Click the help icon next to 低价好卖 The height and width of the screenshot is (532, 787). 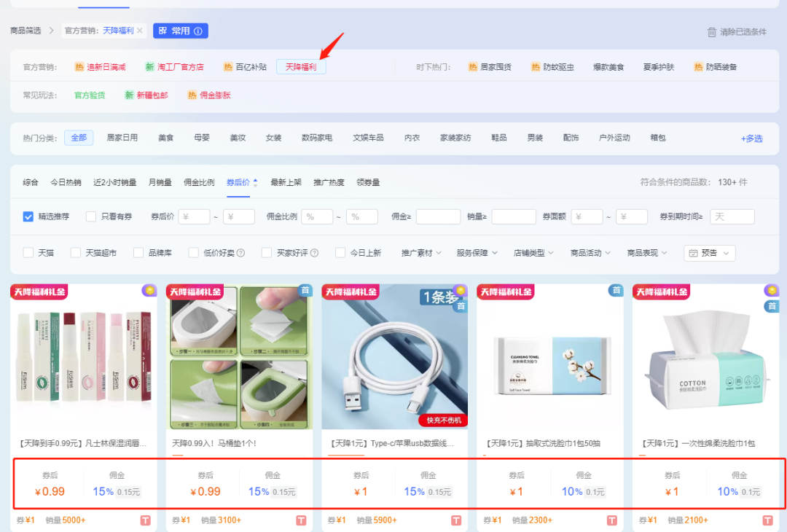(240, 253)
